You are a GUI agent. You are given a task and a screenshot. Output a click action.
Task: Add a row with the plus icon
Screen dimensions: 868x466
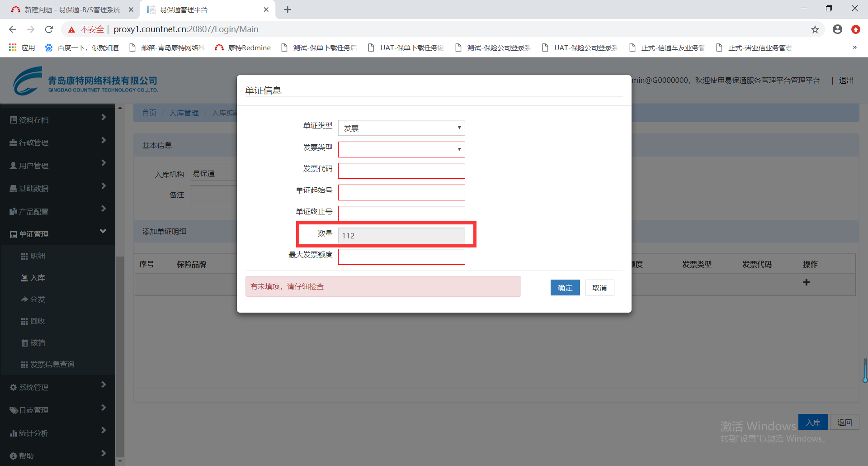(807, 282)
